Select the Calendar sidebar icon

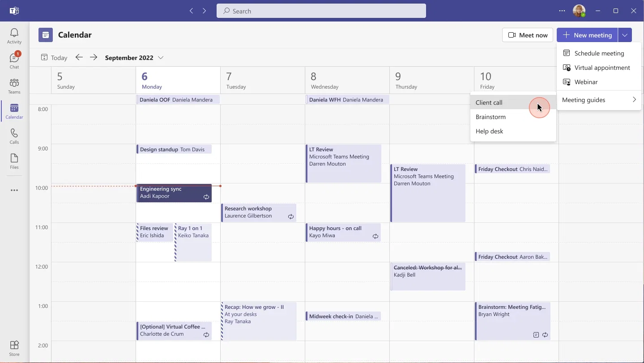coord(14,111)
